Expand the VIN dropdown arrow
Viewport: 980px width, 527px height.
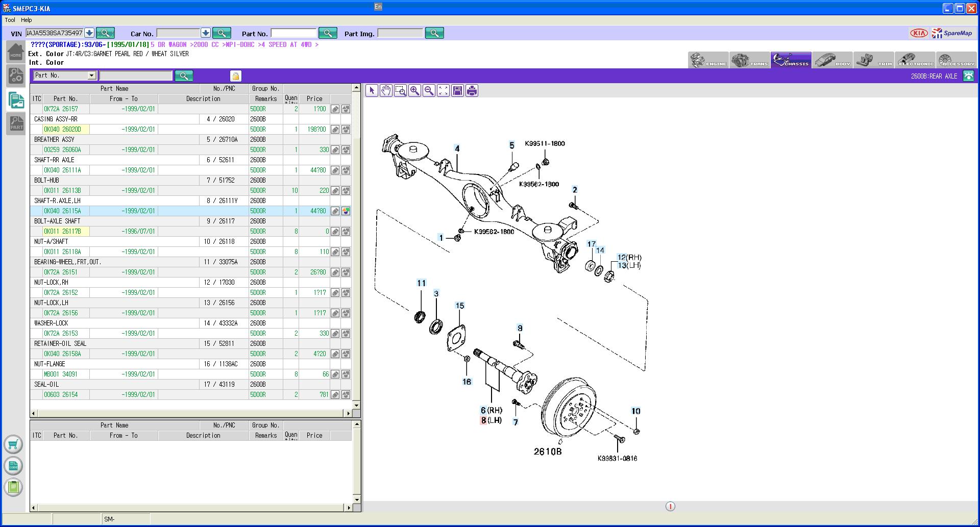pos(89,33)
